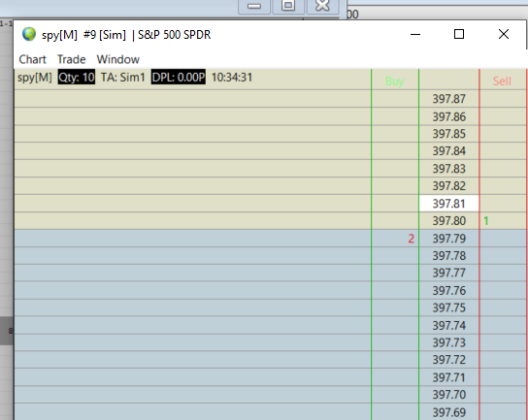Select the highlighted price 397.81
Image resolution: width=528 pixels, height=420 pixels.
[x=448, y=204]
